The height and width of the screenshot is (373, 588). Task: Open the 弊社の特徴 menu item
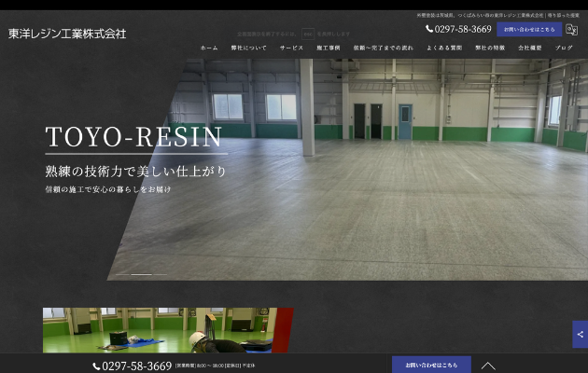(490, 48)
